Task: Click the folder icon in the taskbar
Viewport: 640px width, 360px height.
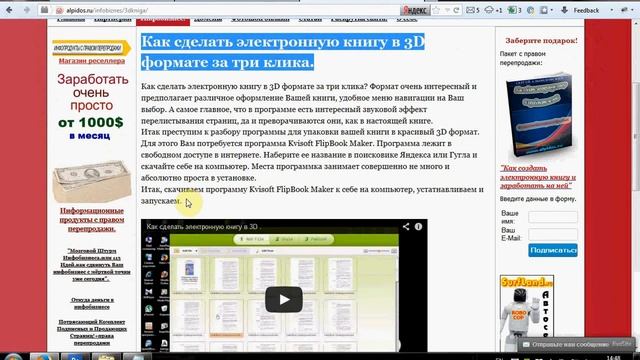Action: click(106, 357)
